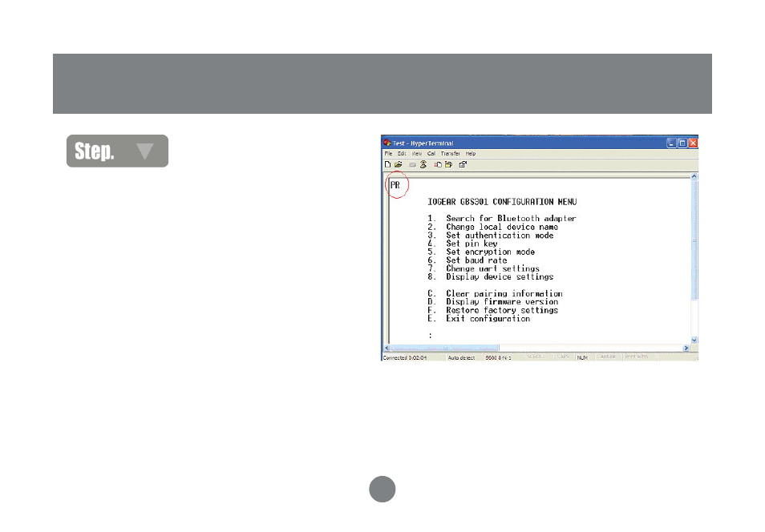The width and height of the screenshot is (765, 532).
Task: Minimize the HyperTerminal window
Action: [x=672, y=143]
